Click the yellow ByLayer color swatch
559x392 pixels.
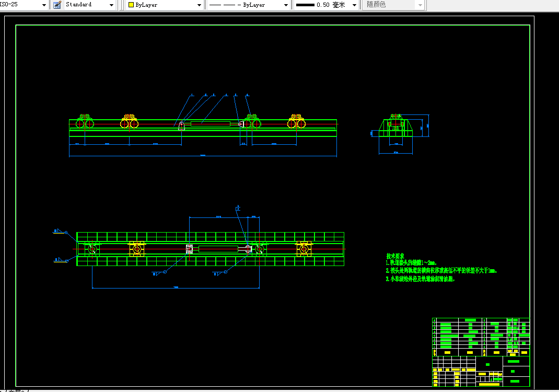131,5
